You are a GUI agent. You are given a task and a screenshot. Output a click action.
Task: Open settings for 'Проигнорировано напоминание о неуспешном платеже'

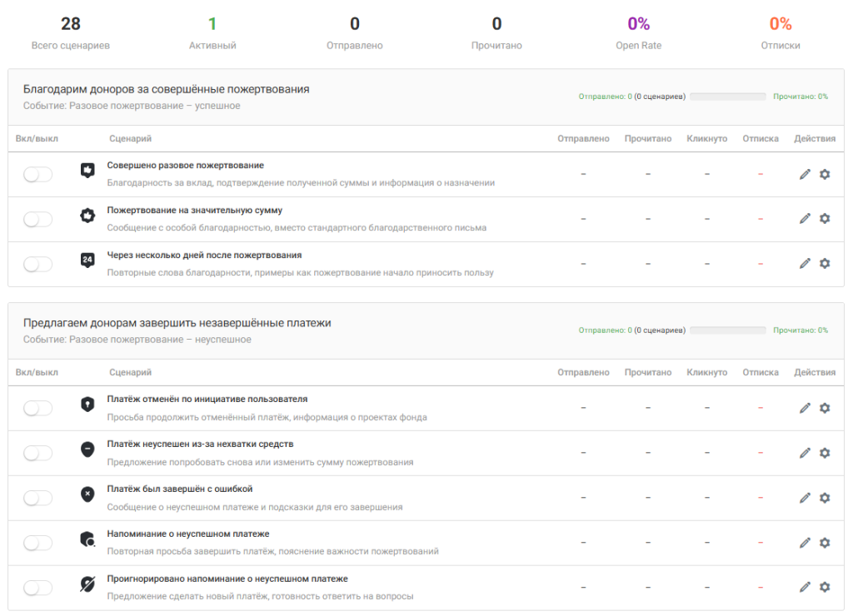click(x=825, y=587)
